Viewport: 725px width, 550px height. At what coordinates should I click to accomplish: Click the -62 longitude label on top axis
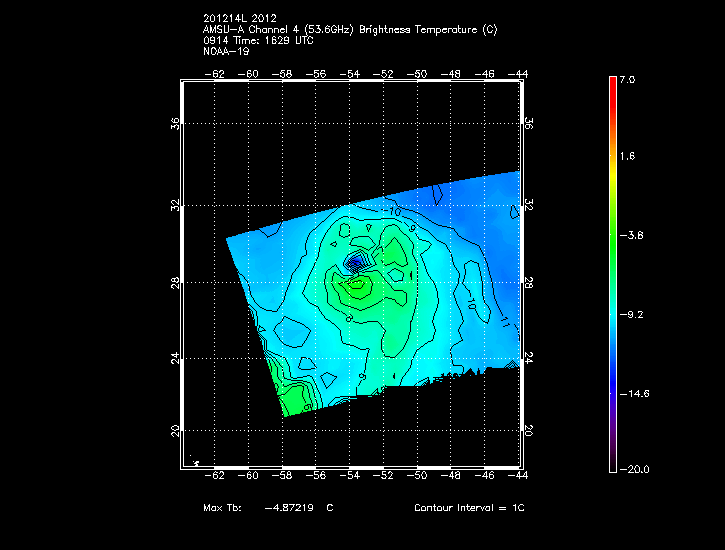coord(214,73)
